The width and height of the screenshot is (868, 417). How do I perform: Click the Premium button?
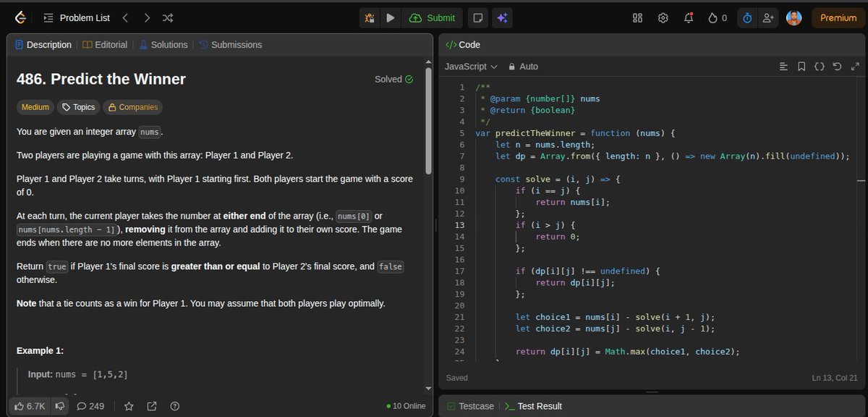tap(838, 18)
